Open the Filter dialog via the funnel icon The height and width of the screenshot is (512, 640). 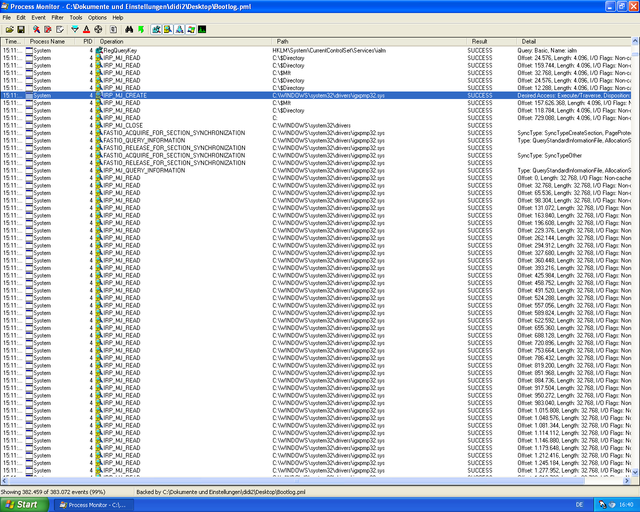[x=75, y=29]
